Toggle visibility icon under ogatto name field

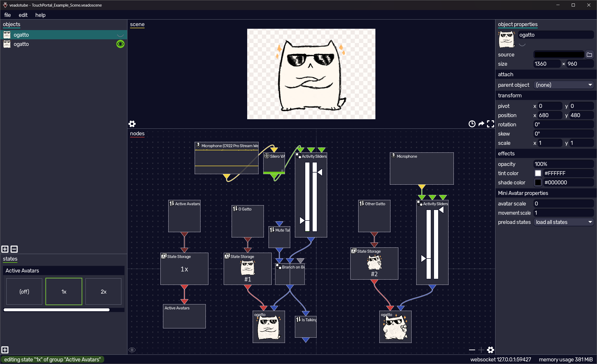522,45
